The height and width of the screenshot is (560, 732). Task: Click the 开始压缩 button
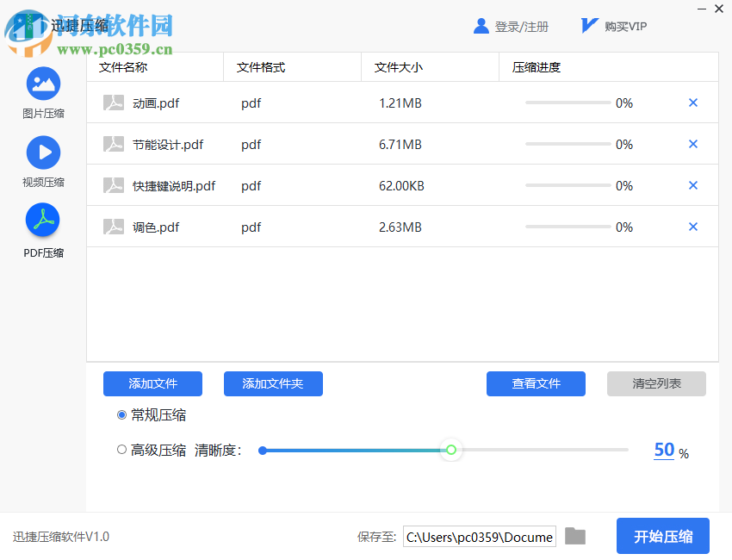tap(662, 536)
